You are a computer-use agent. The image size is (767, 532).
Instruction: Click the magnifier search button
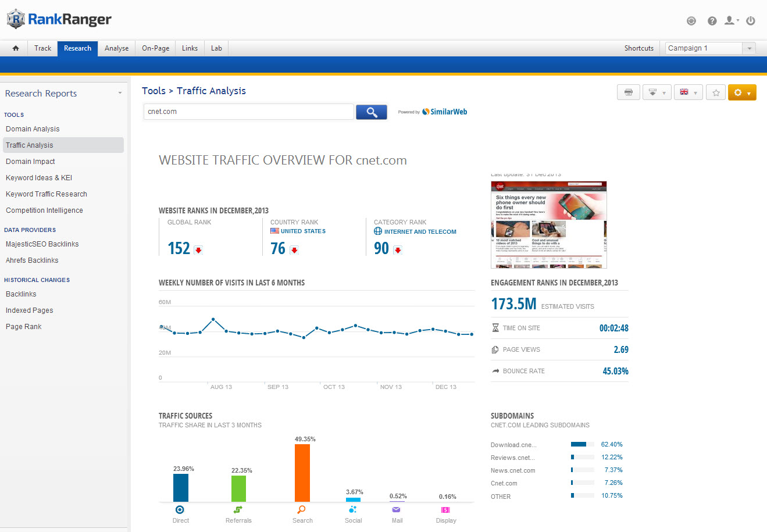pos(372,112)
